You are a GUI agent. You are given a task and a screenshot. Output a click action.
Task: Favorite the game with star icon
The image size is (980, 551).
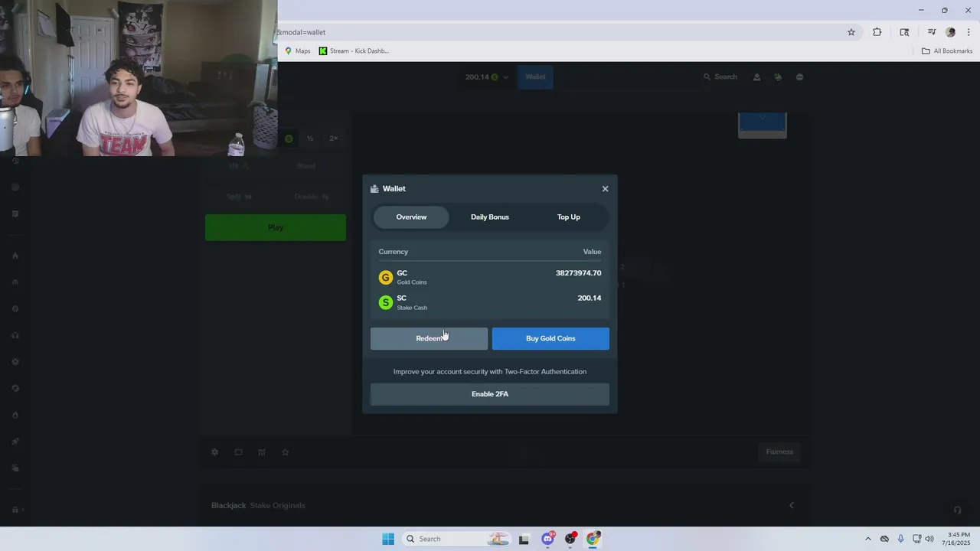[x=286, y=452]
